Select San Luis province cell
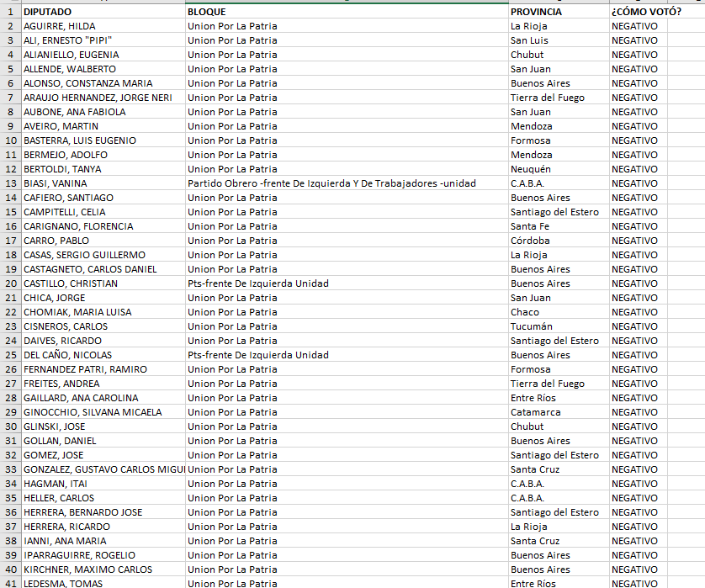The image size is (705, 588). [559, 40]
